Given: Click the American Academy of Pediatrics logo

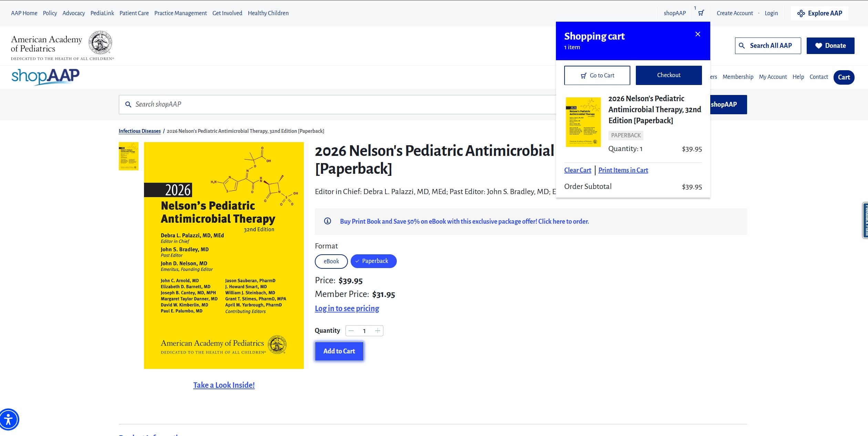Looking at the screenshot, I should (x=62, y=45).
